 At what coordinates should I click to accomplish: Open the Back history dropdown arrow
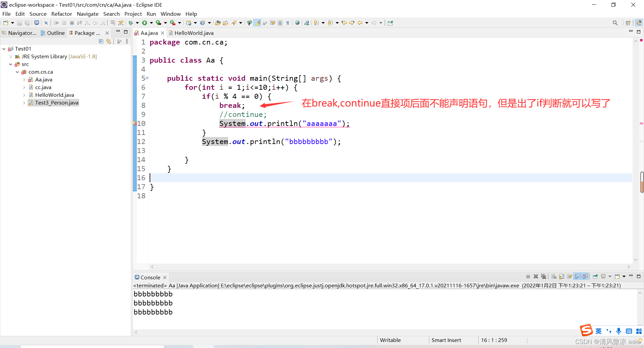click(x=367, y=23)
